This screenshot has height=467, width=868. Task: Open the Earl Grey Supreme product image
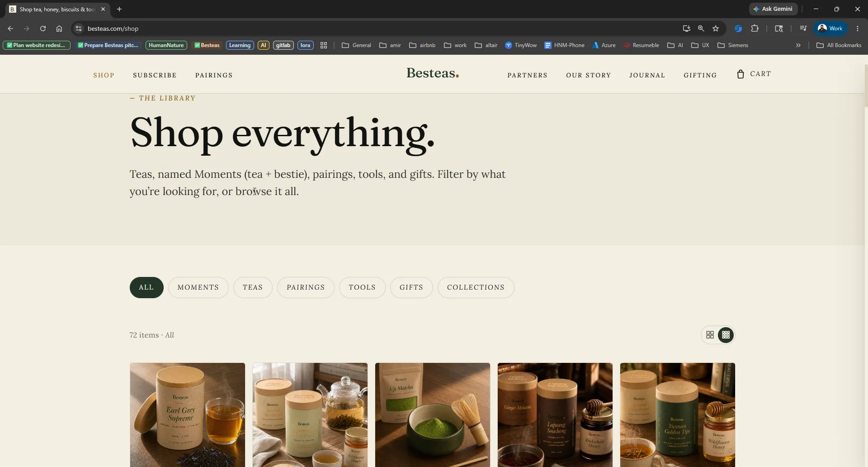[x=187, y=415]
